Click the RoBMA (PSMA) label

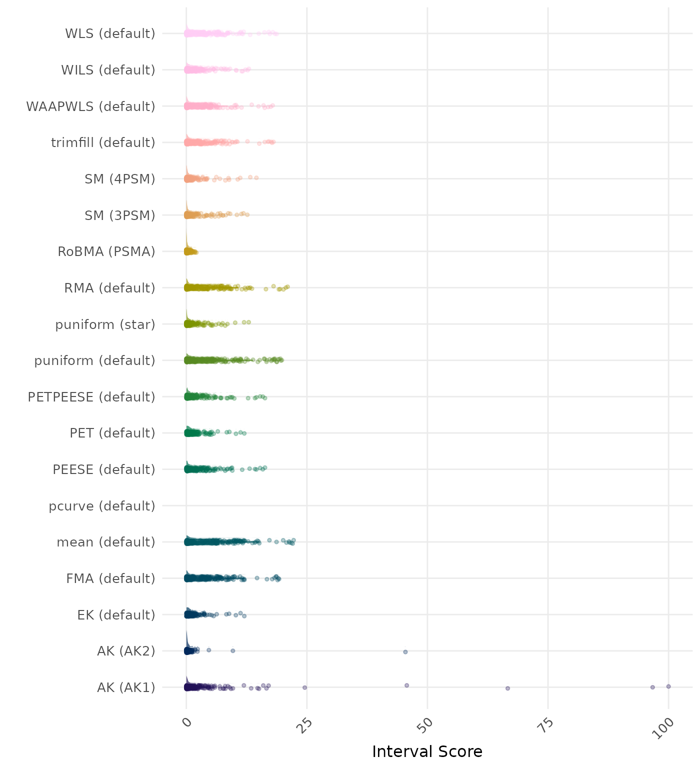click(x=106, y=251)
